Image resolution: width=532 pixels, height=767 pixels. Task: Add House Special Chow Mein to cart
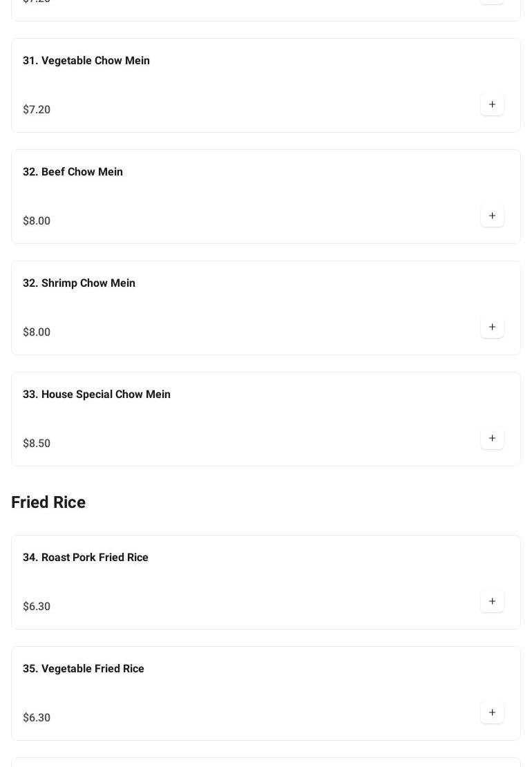point(492,439)
